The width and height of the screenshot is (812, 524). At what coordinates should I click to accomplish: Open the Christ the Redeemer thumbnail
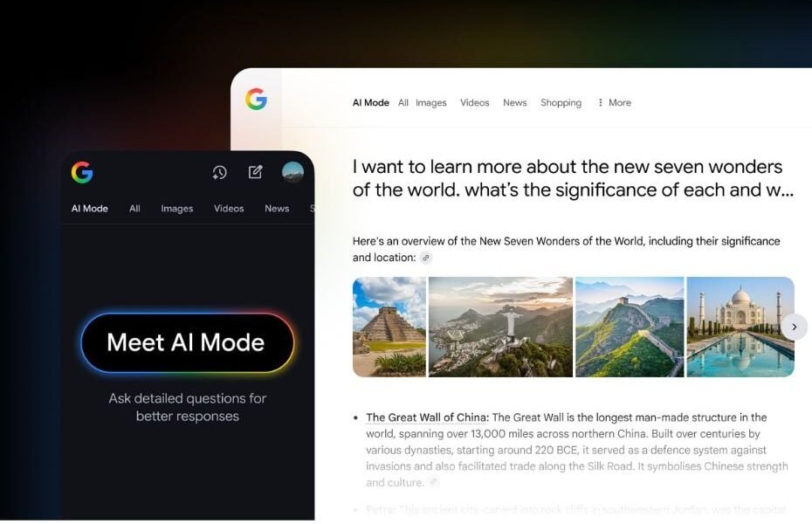(500, 327)
